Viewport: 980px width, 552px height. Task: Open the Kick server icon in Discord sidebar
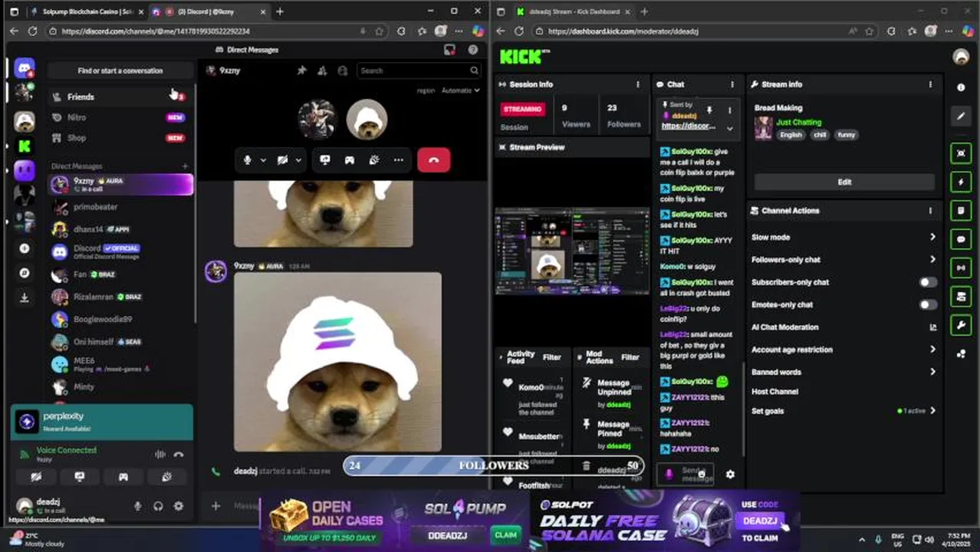pyautogui.click(x=25, y=146)
